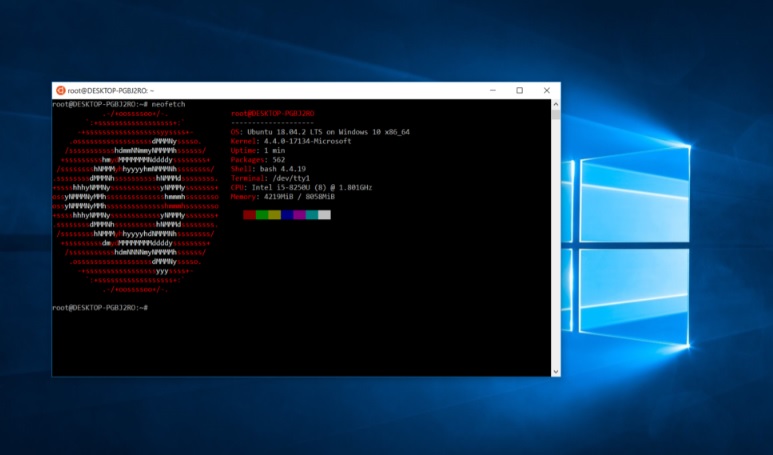Click the empty prompt at the bottom

tap(100, 308)
